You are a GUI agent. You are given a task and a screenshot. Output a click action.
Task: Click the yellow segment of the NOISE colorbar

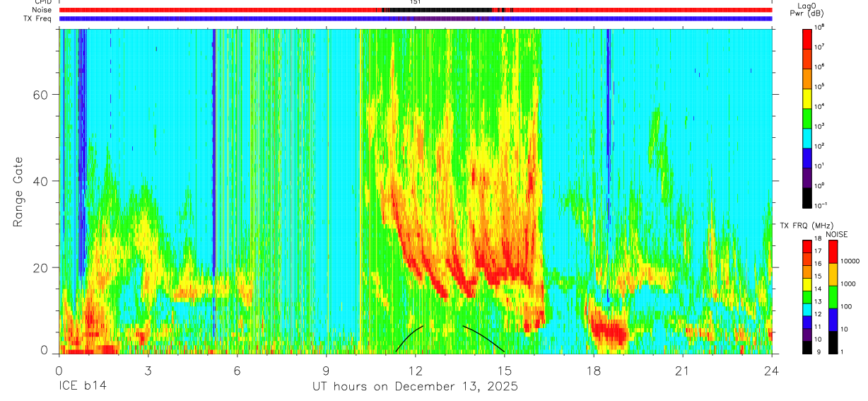pyautogui.click(x=833, y=274)
